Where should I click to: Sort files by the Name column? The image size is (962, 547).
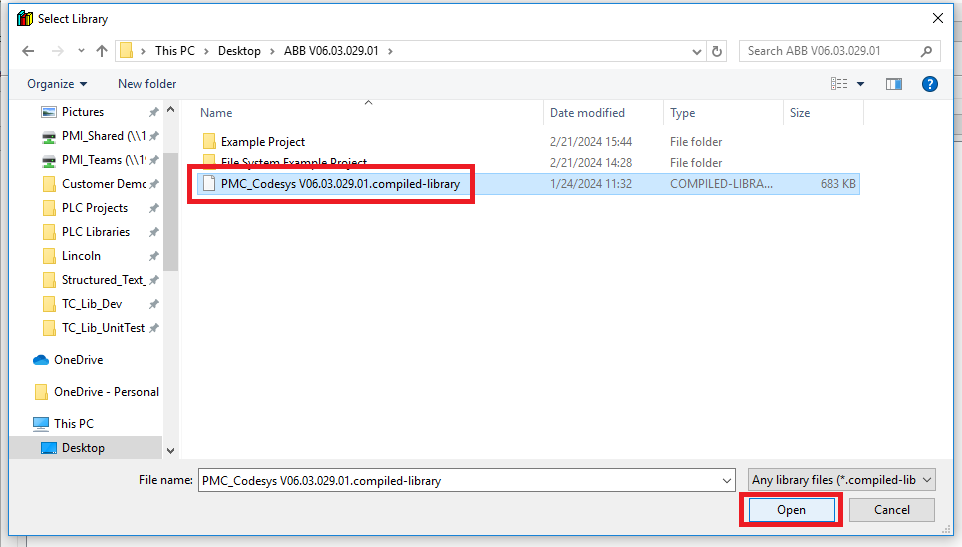(217, 113)
